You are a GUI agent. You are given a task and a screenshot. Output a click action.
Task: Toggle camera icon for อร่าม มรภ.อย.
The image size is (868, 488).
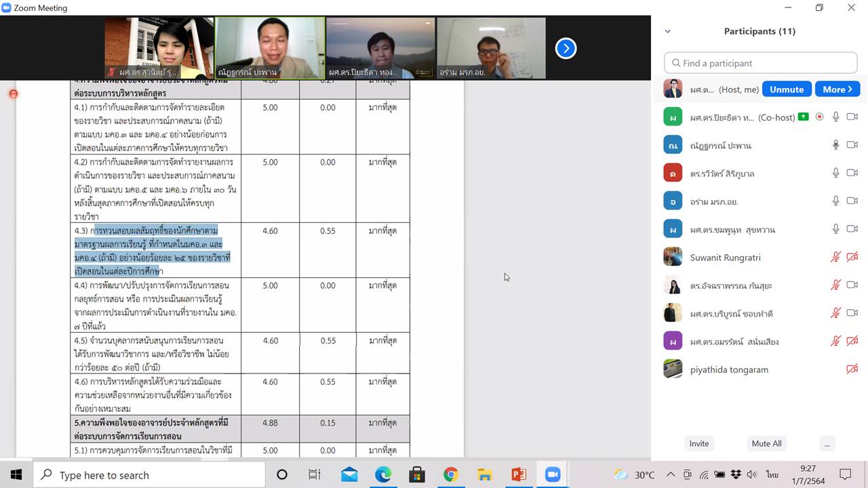click(x=852, y=201)
